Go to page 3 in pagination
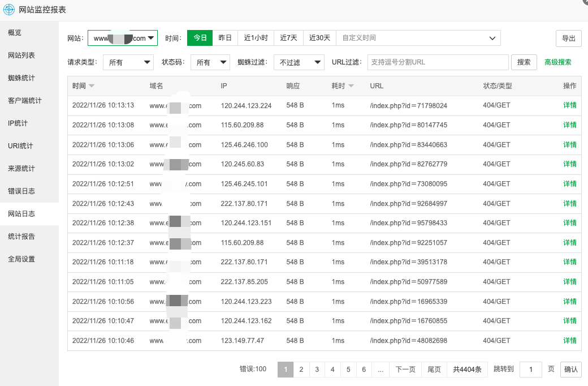Screen dimensions: 588x386 (x=317, y=370)
